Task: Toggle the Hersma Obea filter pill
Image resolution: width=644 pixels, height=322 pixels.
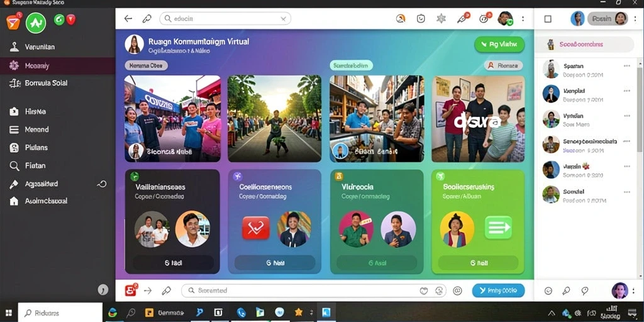Action: (146, 65)
